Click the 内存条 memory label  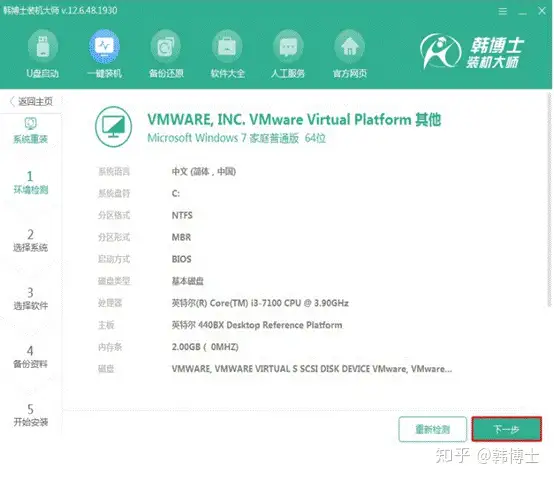tap(110, 347)
